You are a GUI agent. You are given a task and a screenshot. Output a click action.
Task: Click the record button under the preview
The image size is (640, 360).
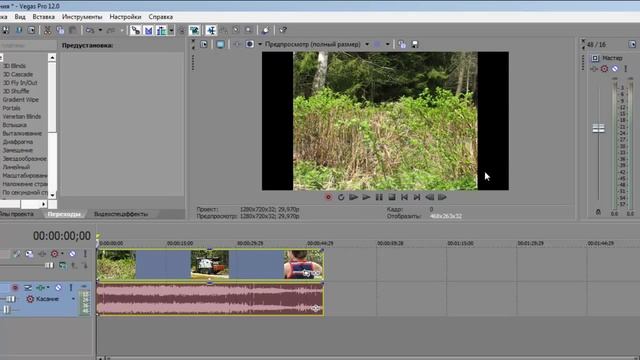[328, 197]
